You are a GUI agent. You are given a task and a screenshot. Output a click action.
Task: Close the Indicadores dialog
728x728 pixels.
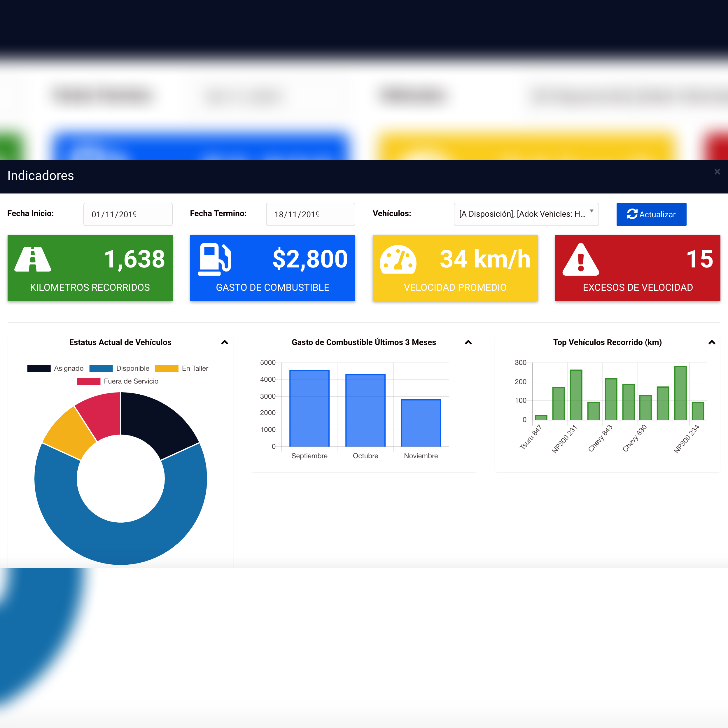[x=717, y=172]
